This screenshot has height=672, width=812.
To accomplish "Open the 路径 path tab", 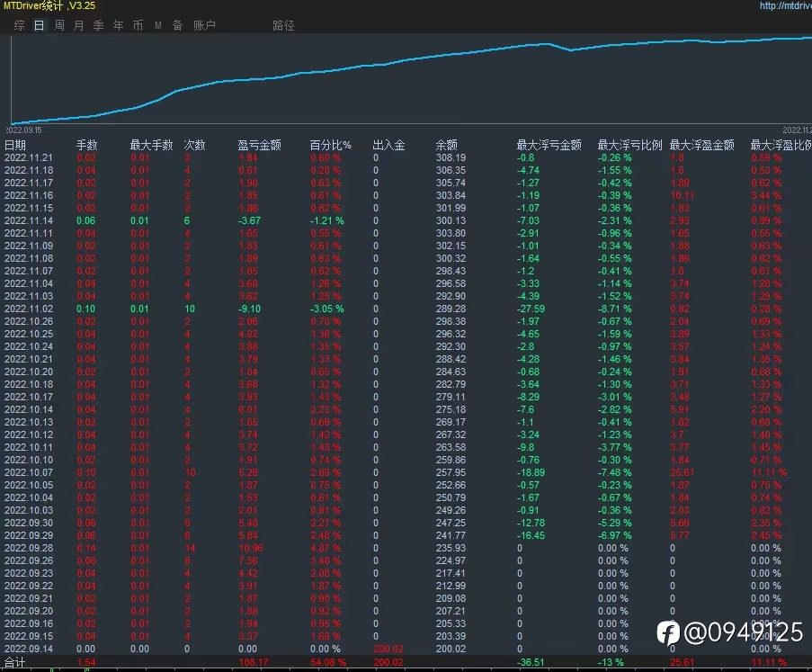I will [x=283, y=25].
